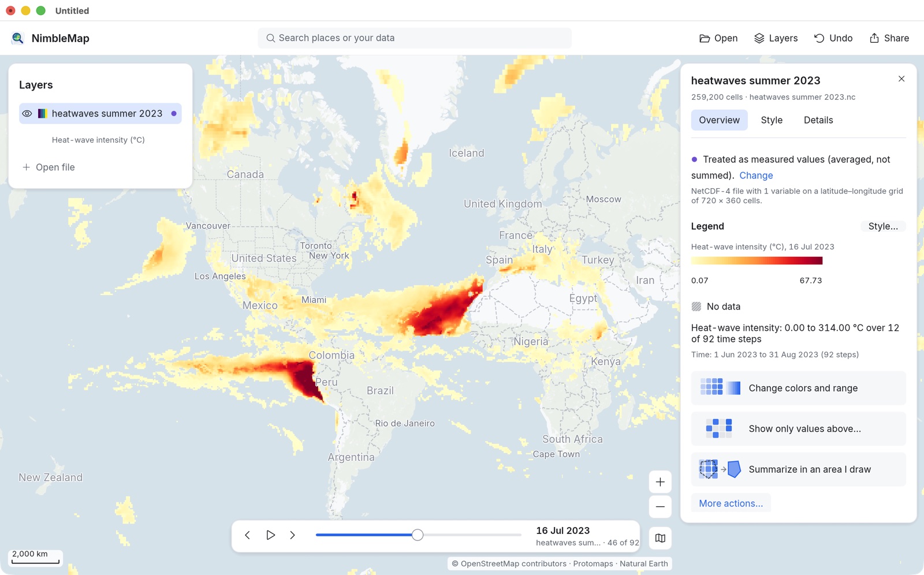
Task: Switch to the Details tab
Action: pos(818,120)
